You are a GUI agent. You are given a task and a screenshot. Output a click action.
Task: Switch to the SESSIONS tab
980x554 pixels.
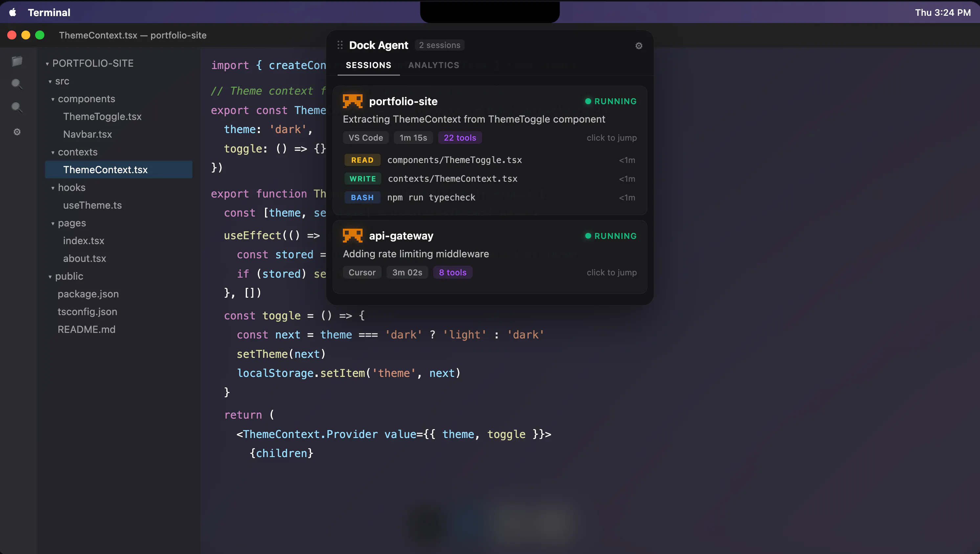point(368,65)
